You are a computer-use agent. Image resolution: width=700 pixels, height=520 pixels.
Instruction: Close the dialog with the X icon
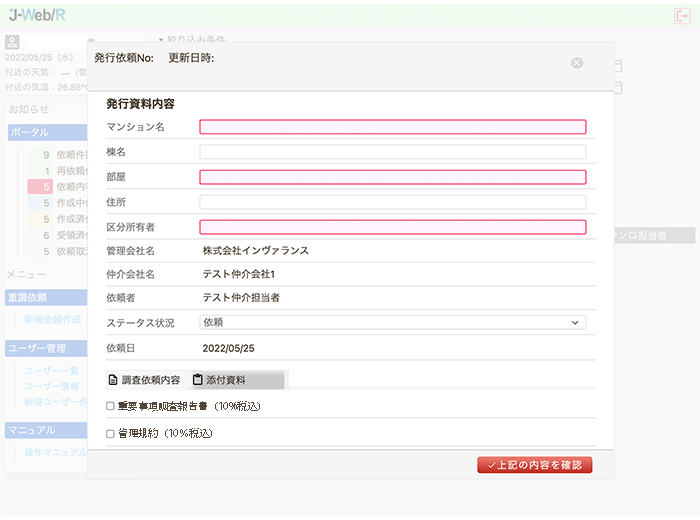click(577, 63)
